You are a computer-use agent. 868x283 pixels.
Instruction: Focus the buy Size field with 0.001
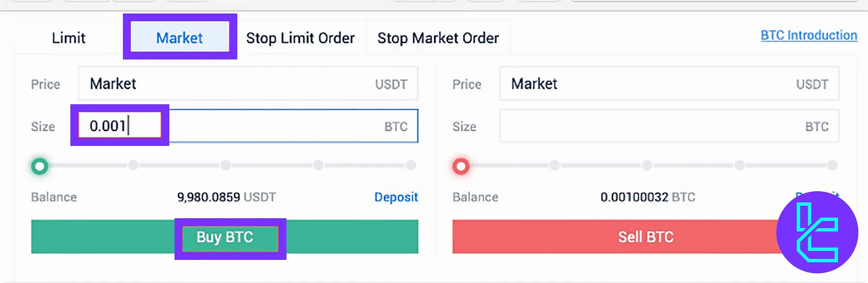point(248,126)
